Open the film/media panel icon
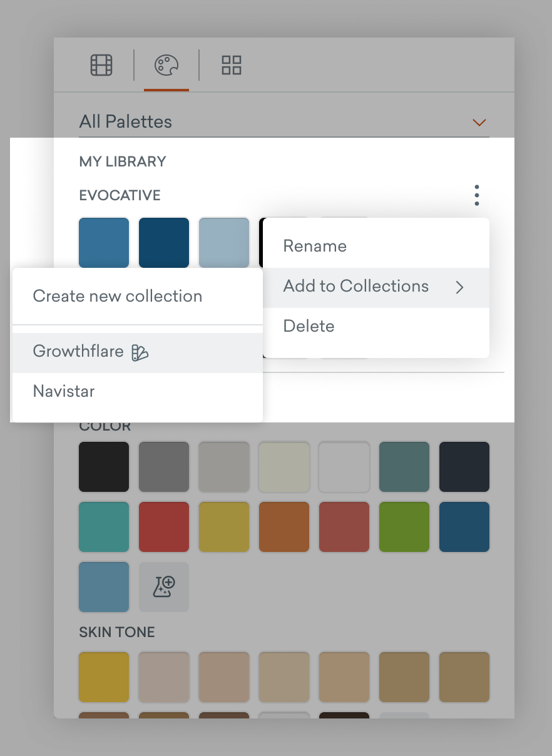 [x=100, y=64]
